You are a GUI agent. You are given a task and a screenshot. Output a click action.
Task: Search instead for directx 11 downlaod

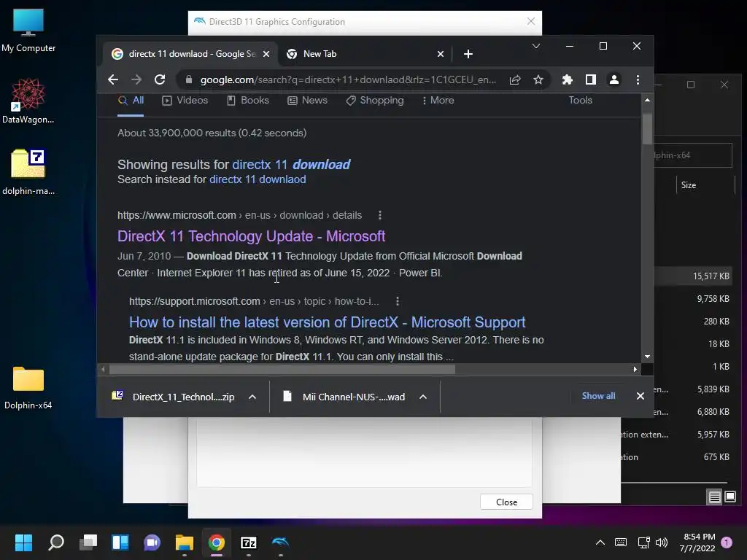click(258, 179)
